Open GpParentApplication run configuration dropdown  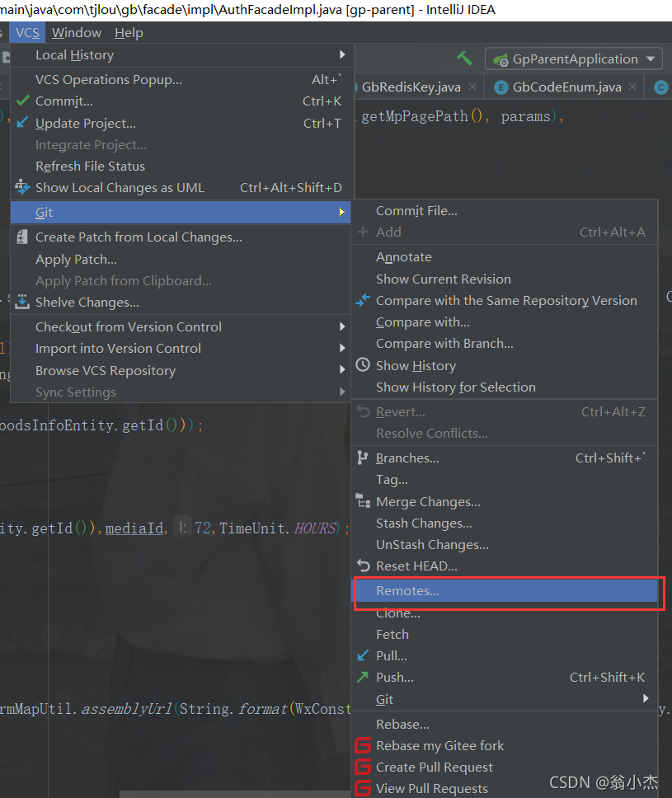coord(574,59)
